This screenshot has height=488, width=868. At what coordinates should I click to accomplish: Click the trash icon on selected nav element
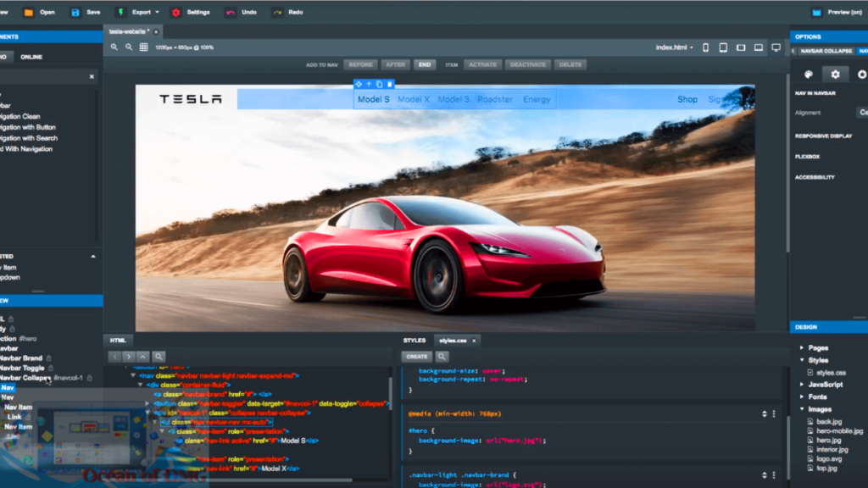[x=390, y=84]
